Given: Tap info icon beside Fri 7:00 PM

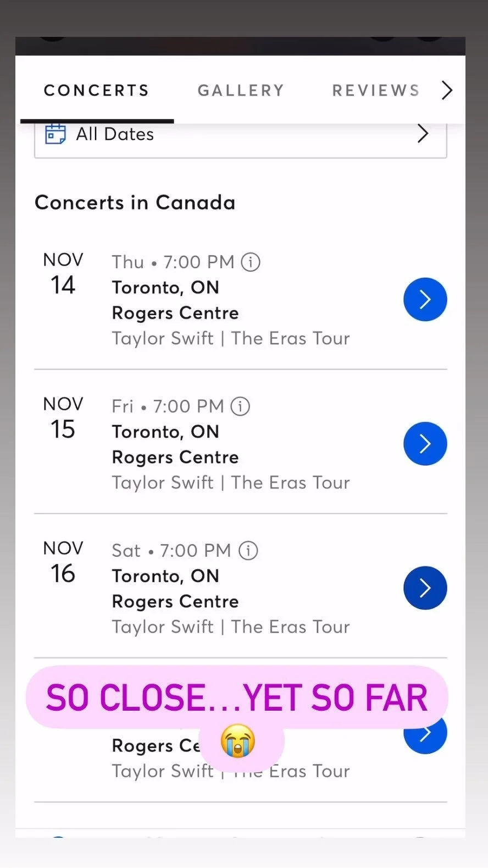Looking at the screenshot, I should [240, 406].
